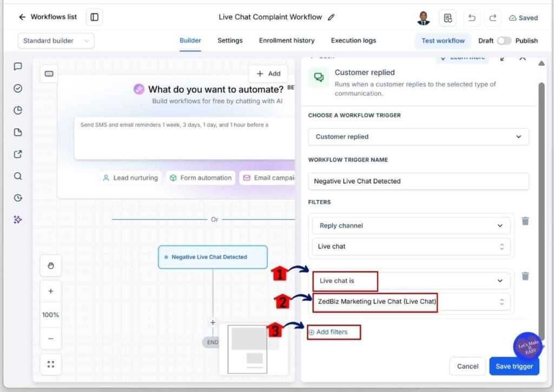
Task: Open ZedBiz Marketing Live Chat selector
Action: pos(411,302)
